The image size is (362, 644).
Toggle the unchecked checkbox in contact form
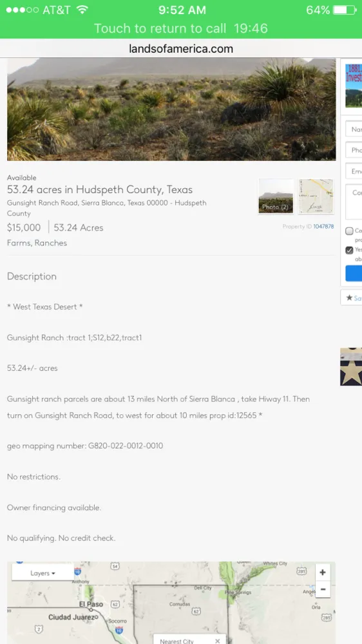[349, 231]
